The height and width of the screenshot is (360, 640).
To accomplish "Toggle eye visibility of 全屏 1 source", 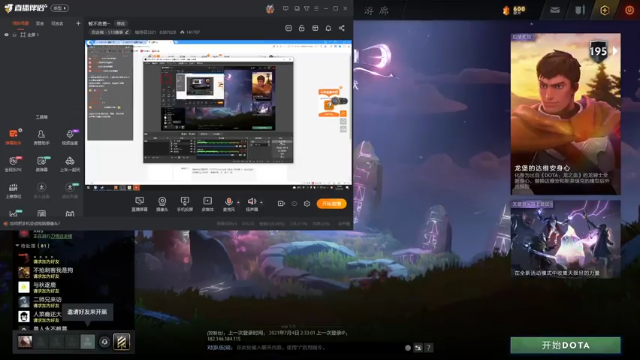I will pos(6,35).
